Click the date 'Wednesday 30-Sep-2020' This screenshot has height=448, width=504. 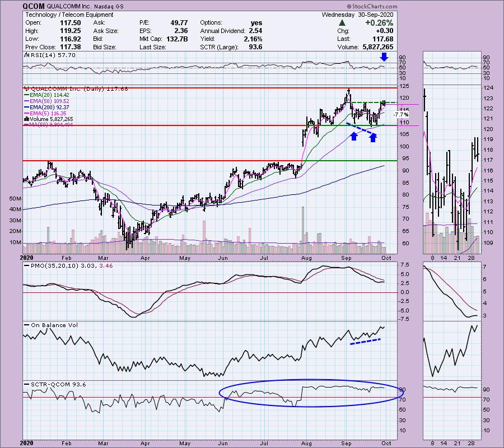coord(357,15)
